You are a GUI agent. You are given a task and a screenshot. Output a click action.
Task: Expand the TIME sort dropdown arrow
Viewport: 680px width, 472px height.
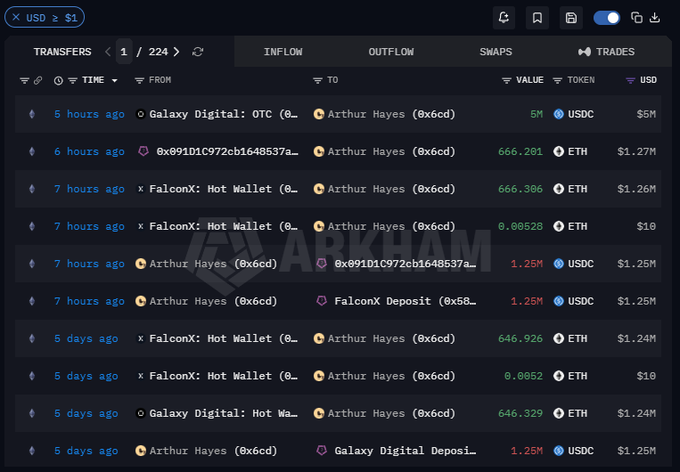tap(114, 80)
